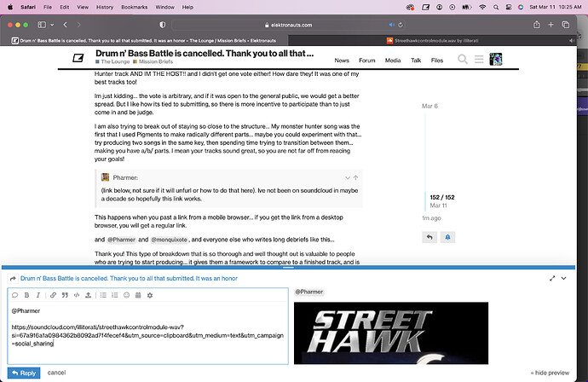Screen dimensions: 588x382
Task: Open Spotlight search in the menu bar
Action: point(496,7)
